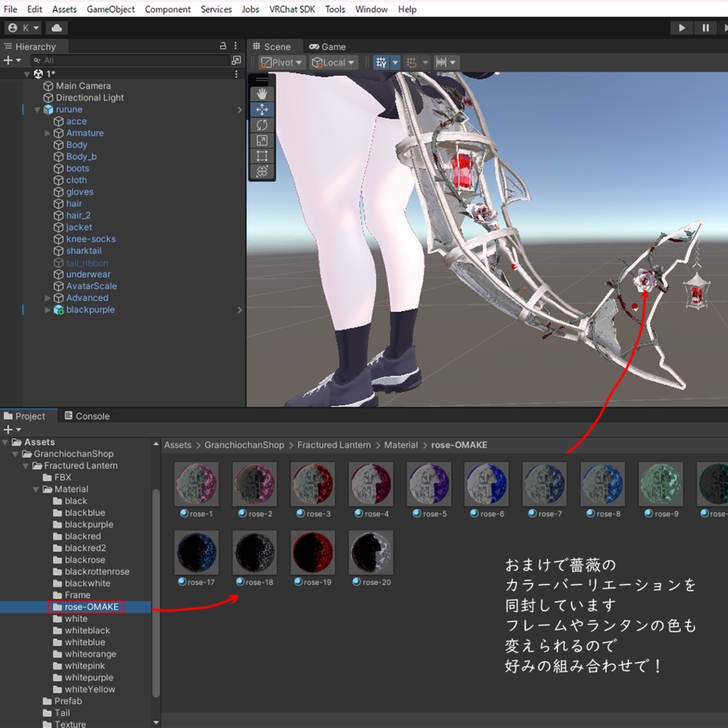Screen dimensions: 728x728
Task: Lock the Hierarchy panel
Action: click(x=223, y=45)
